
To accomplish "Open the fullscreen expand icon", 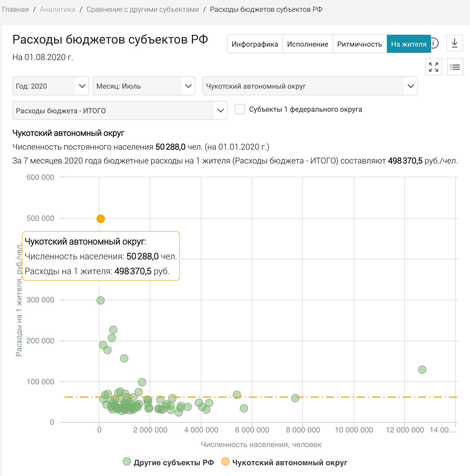I will pos(433,67).
